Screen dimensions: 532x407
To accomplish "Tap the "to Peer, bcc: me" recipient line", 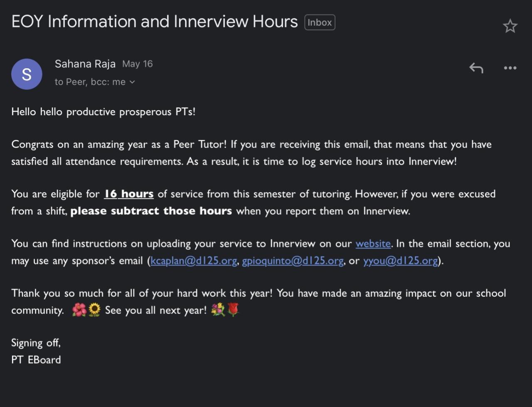I will (90, 82).
